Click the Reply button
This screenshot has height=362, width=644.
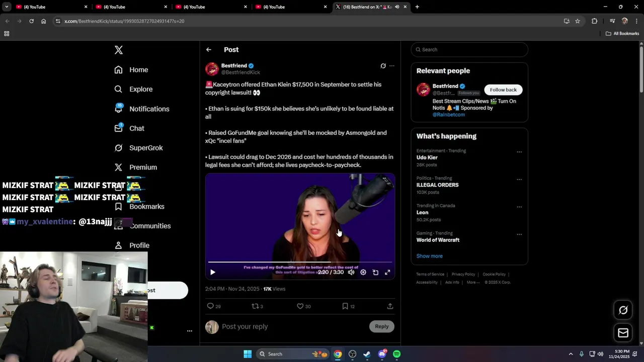[382, 326]
